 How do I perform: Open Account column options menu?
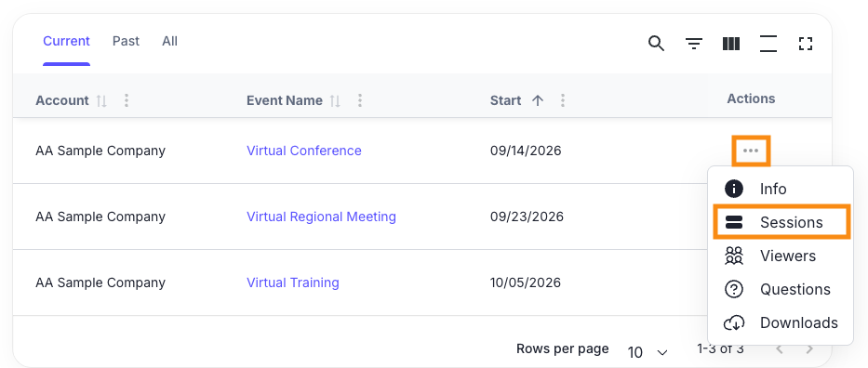point(127,100)
